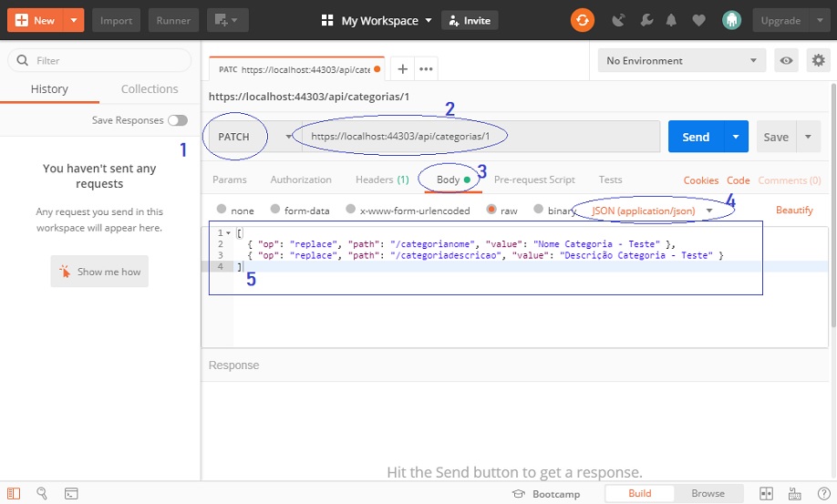
Task: Open Comments (0) link
Action: pyautogui.click(x=789, y=180)
